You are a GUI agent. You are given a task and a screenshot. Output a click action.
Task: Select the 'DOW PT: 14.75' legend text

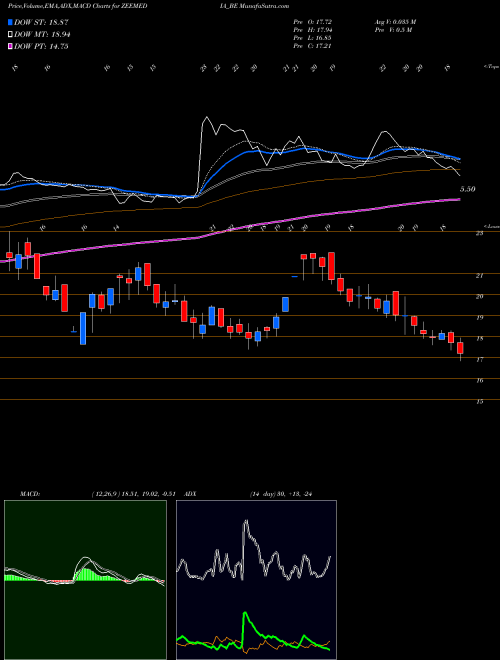coord(41,46)
